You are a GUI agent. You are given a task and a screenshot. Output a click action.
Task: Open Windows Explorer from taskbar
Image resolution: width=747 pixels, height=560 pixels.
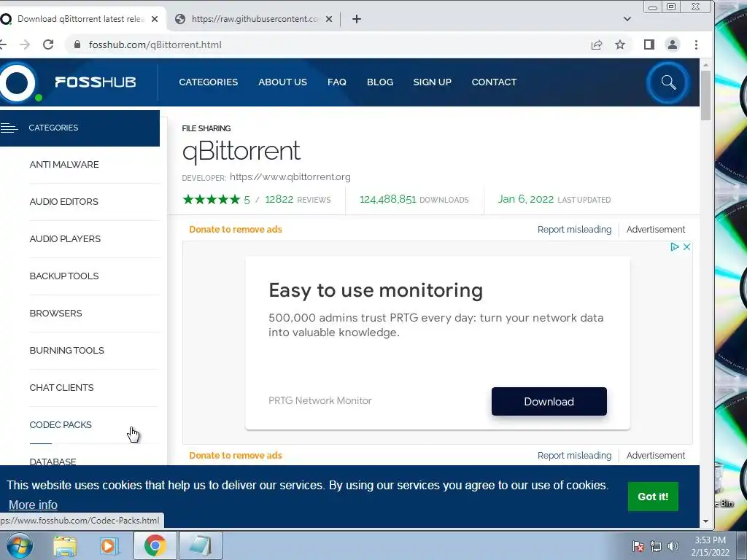pos(65,545)
